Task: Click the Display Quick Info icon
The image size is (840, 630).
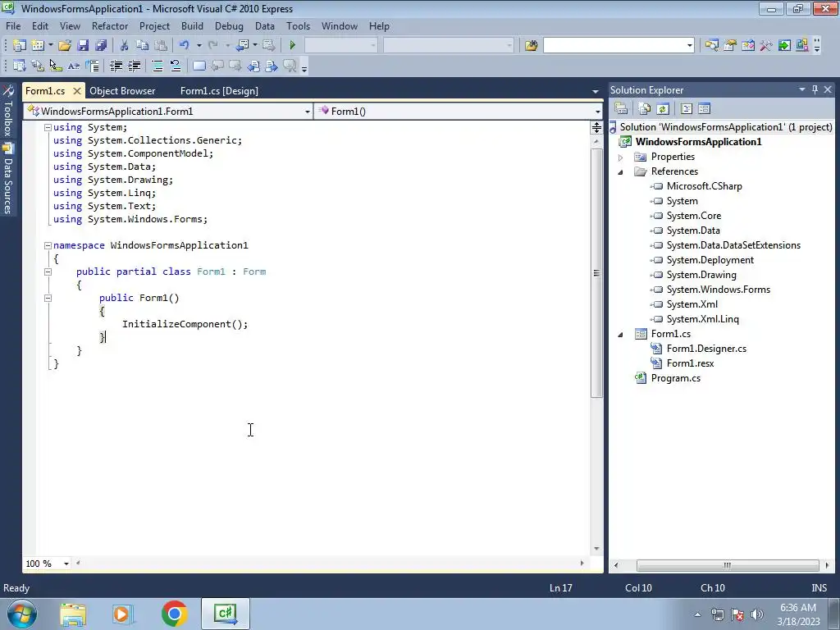Action: pyautogui.click(x=56, y=66)
